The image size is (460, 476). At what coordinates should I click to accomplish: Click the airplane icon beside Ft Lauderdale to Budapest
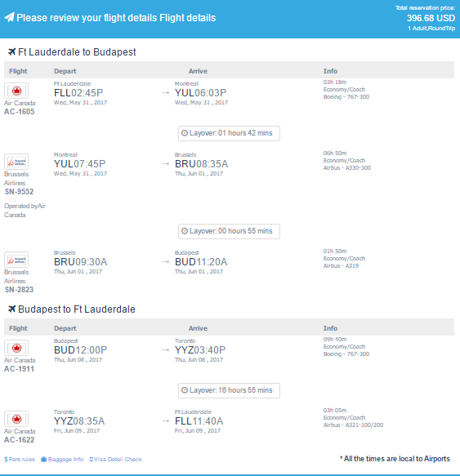(11, 52)
